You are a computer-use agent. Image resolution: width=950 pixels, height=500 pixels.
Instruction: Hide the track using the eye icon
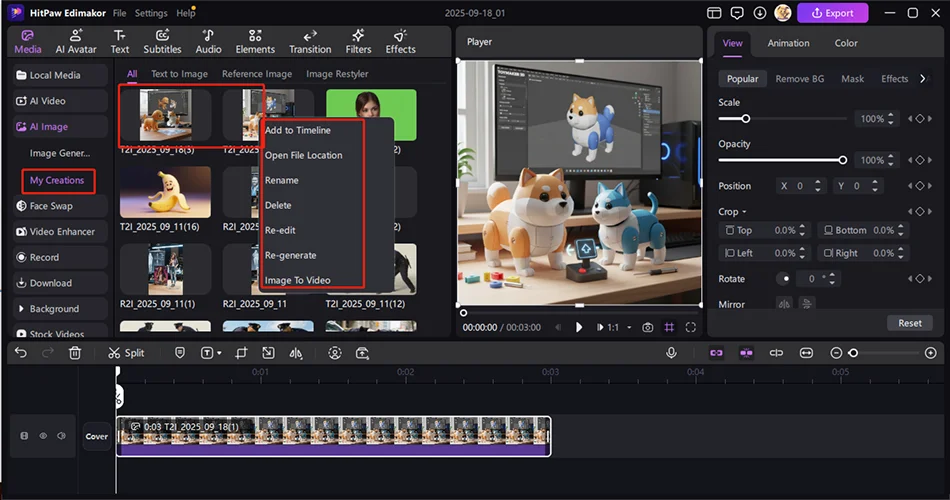click(43, 436)
